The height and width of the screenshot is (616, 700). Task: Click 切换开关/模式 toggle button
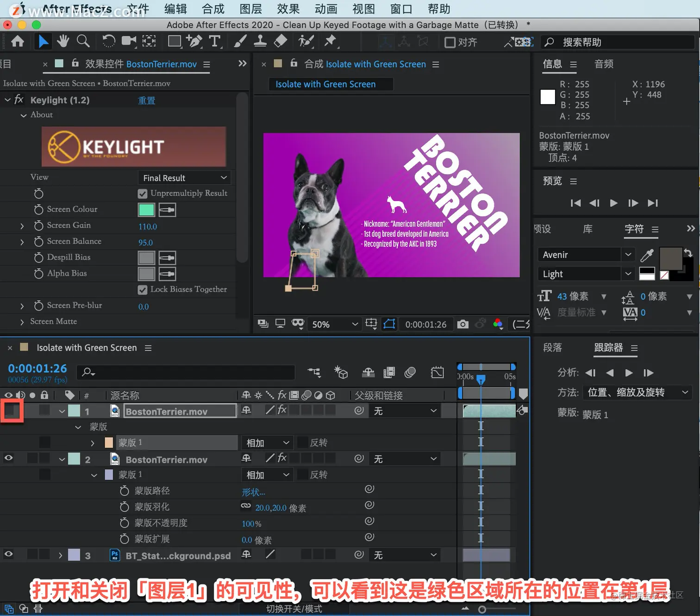click(294, 609)
